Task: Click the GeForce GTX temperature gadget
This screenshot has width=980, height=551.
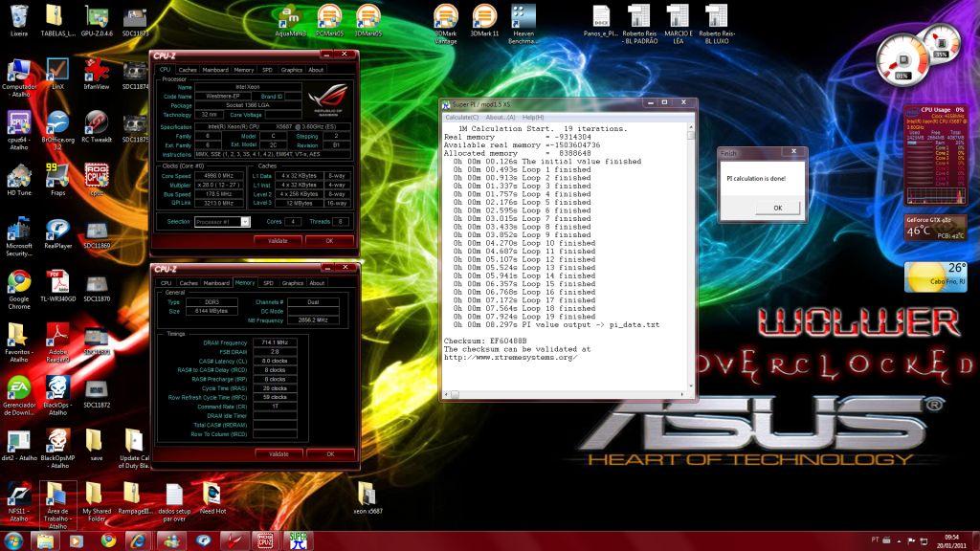Action: [935, 228]
